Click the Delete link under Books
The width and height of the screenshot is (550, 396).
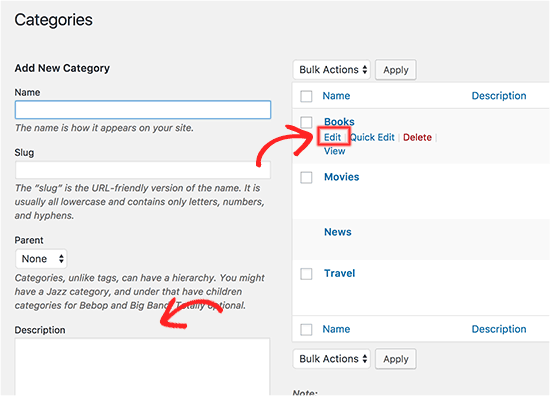point(417,137)
